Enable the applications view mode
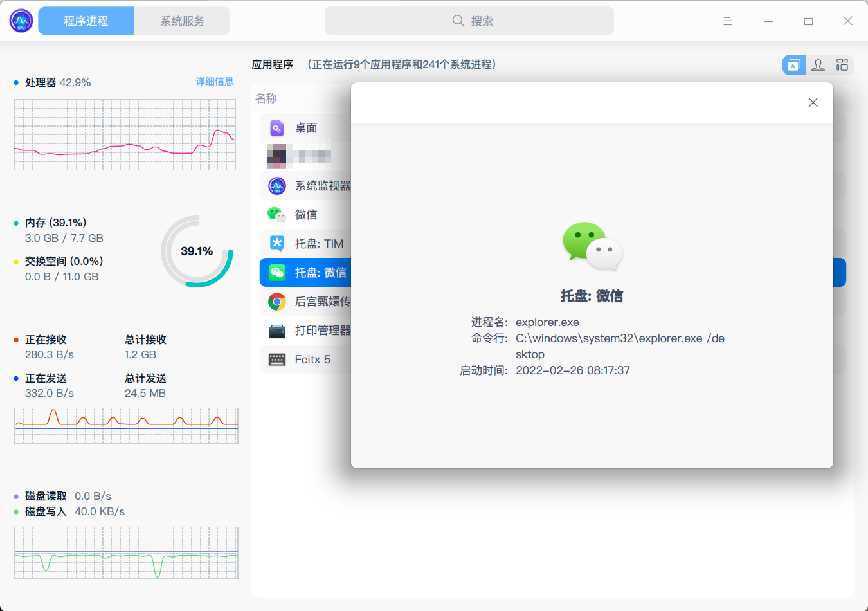The width and height of the screenshot is (868, 611). 794,64
